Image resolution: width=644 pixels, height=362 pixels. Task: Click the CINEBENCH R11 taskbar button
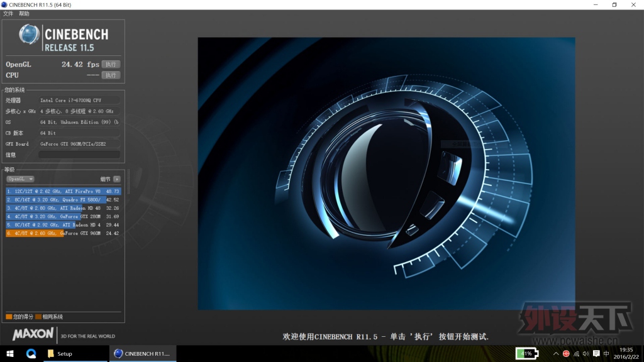pyautogui.click(x=143, y=353)
